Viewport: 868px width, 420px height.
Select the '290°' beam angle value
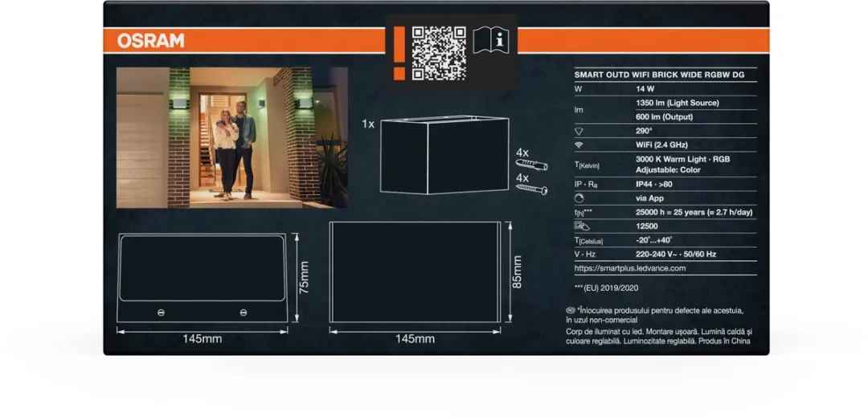(645, 131)
